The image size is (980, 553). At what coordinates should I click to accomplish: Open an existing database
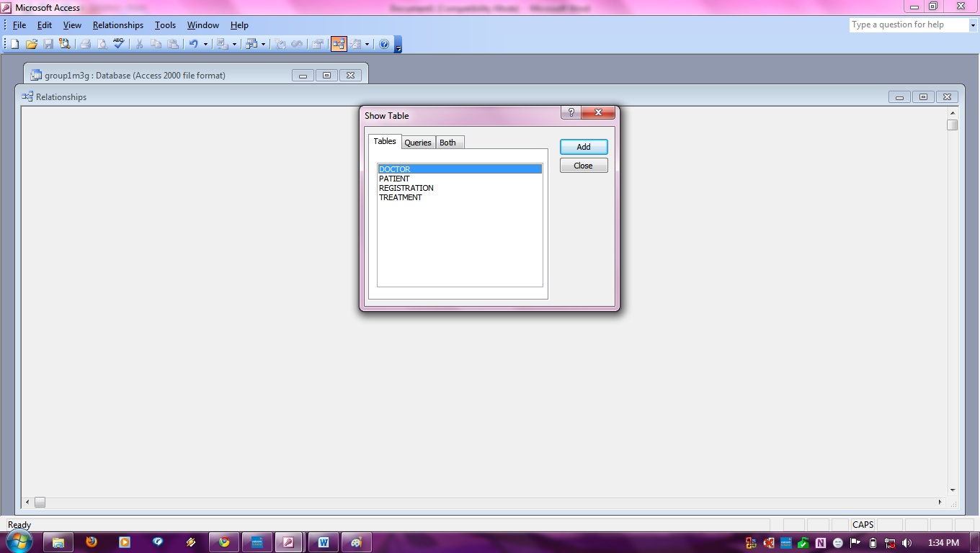[x=31, y=43]
